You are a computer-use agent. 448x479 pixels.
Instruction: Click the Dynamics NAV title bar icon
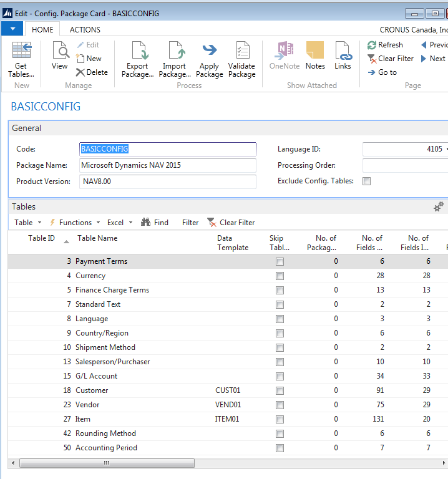[x=7, y=13]
